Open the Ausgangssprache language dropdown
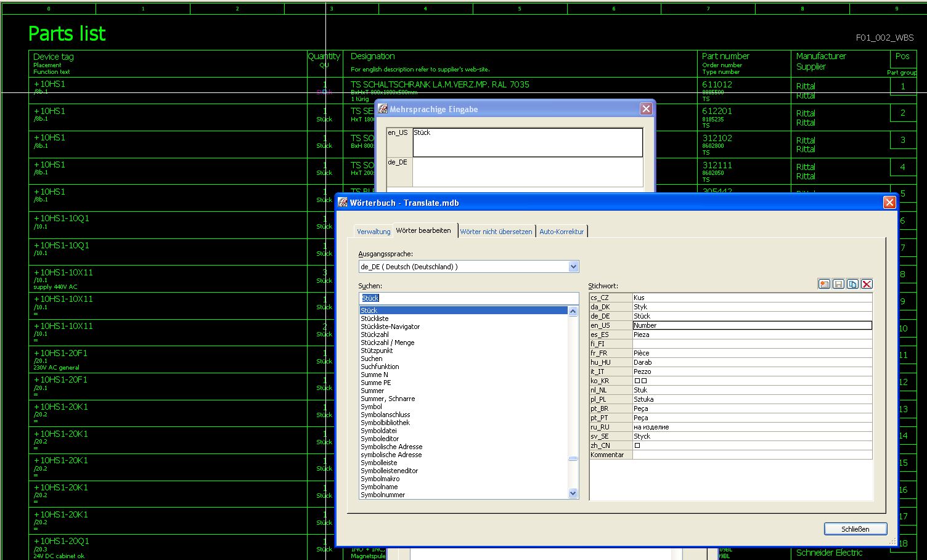The image size is (927, 560). click(x=573, y=267)
